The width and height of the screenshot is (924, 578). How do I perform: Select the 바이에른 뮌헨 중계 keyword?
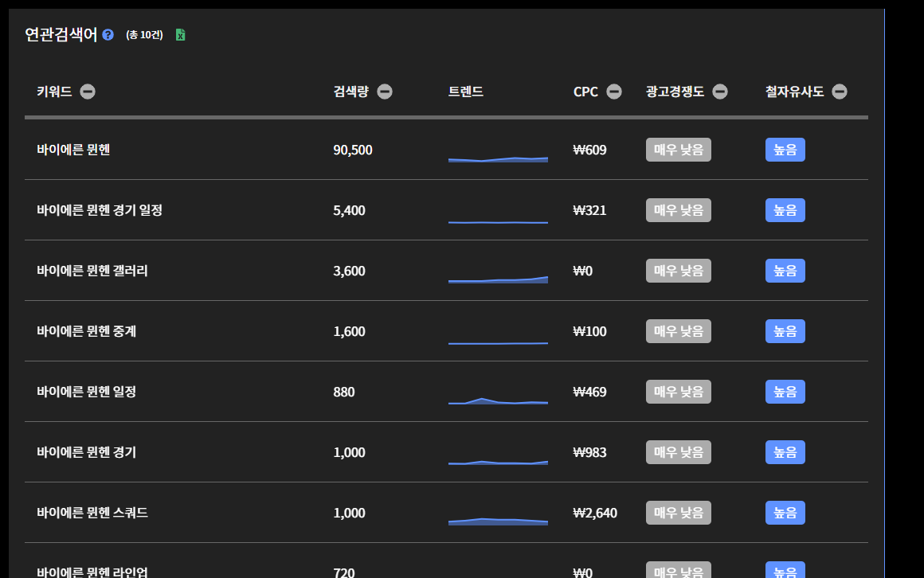click(87, 331)
